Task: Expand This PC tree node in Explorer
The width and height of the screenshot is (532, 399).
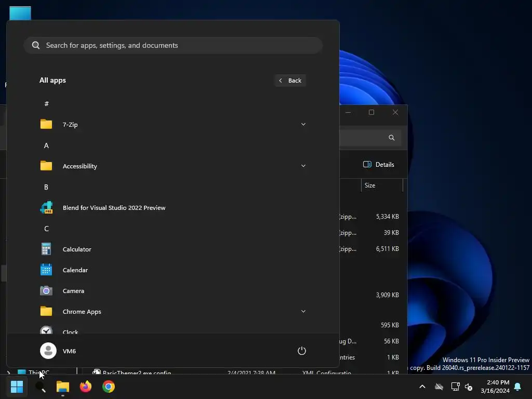Action: click(x=9, y=372)
